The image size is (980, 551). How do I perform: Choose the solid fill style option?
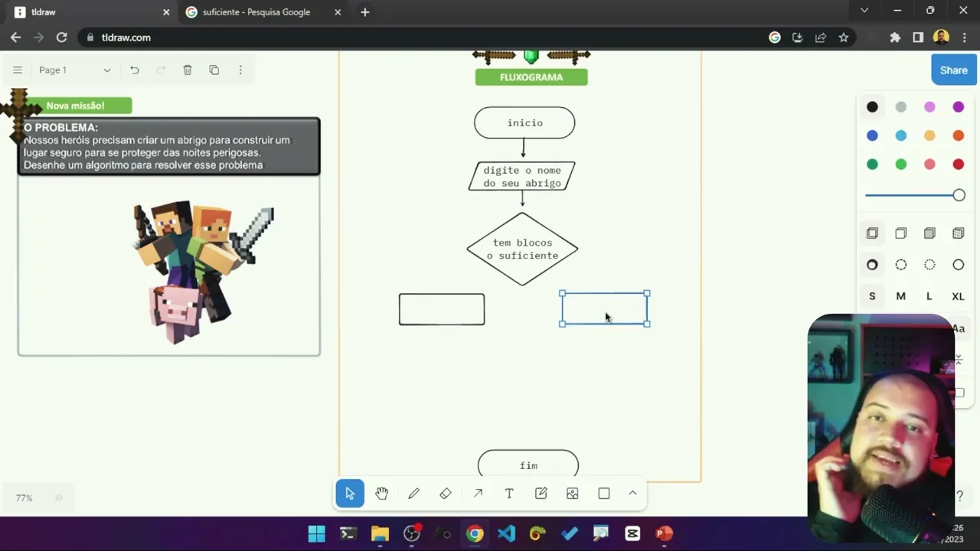click(x=929, y=233)
